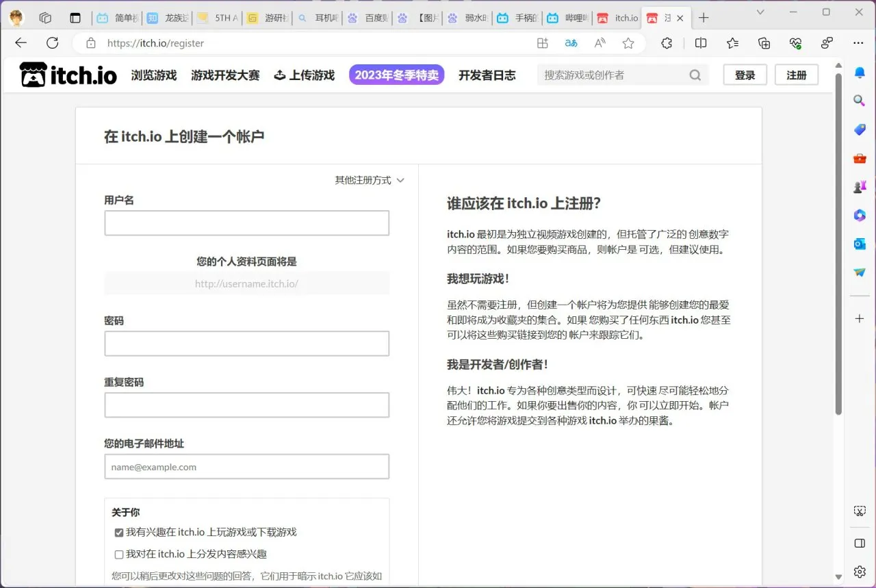Add a sidebar app with plus icon

[860, 318]
